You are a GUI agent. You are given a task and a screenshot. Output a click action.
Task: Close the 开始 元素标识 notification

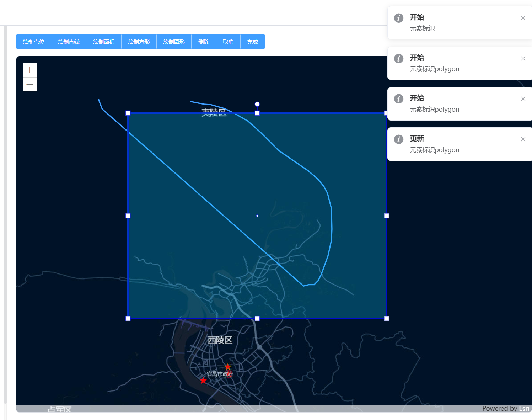(523, 18)
